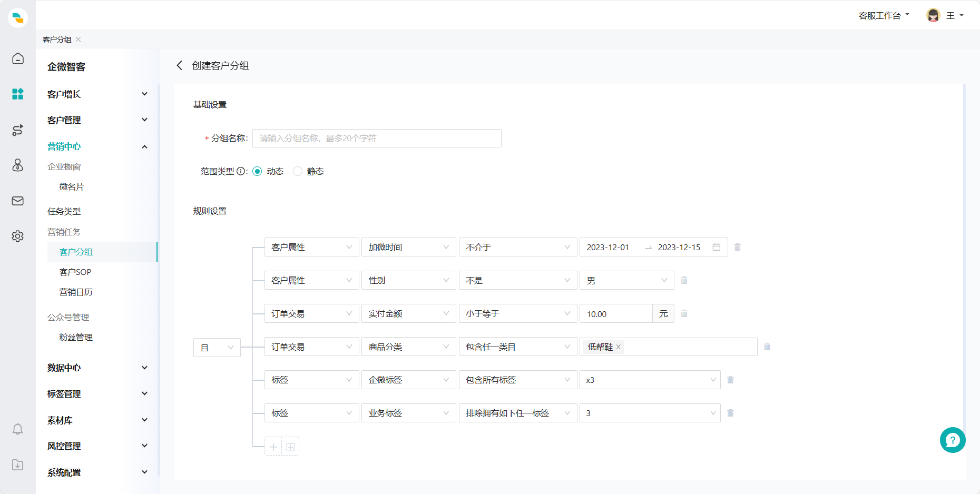Open 营销日历 in the sidebar
Viewport: 980px width, 494px height.
76,292
